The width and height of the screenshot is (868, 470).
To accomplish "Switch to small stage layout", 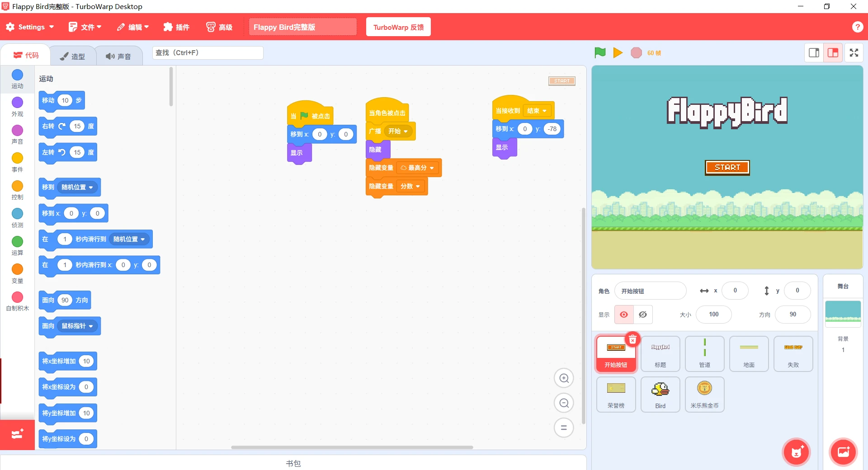I will pyautogui.click(x=814, y=53).
